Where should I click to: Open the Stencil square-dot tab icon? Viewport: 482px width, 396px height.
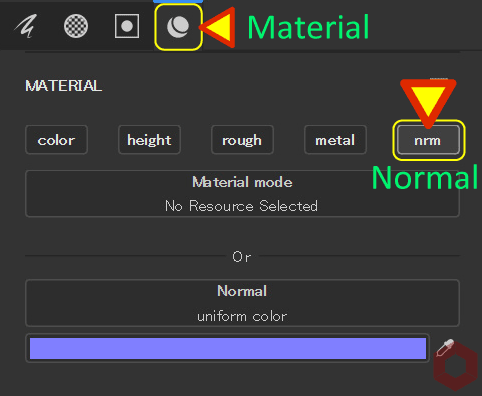(127, 26)
